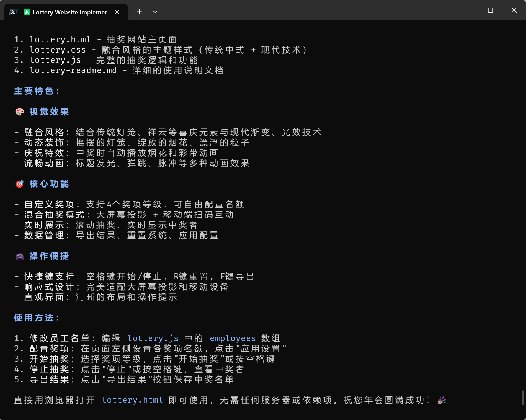Click the blue lottery.html in final line
Screen dimensions: 526x420
point(132,400)
